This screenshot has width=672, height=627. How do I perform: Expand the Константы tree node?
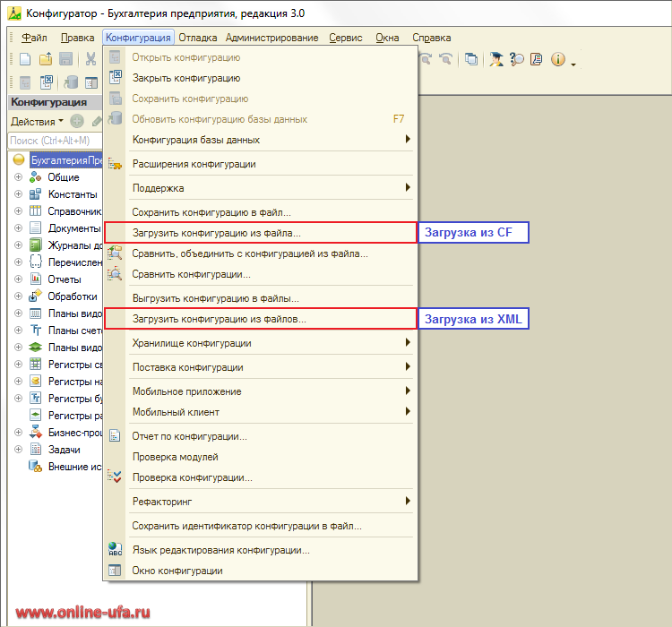click(x=18, y=194)
